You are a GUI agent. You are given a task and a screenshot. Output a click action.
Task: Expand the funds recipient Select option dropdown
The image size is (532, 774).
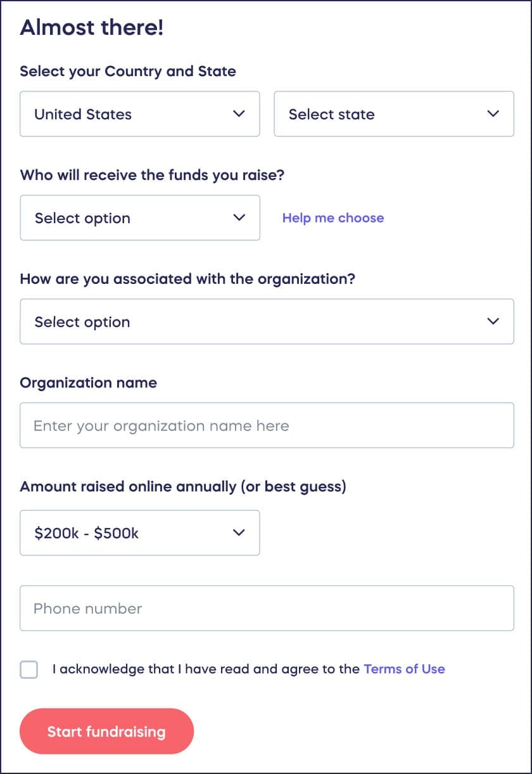(x=139, y=217)
